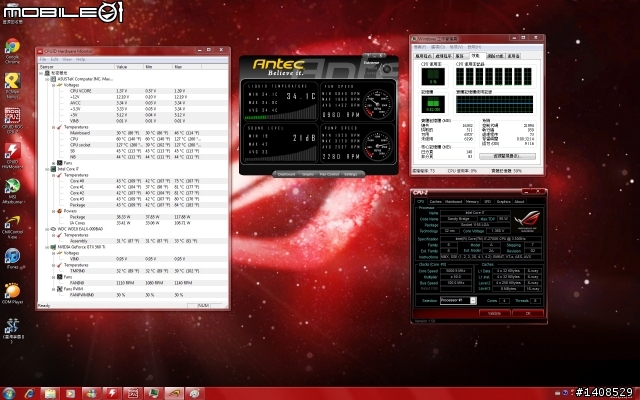
Task: Open Internet Explorer from taskbar
Action: [x=29, y=393]
